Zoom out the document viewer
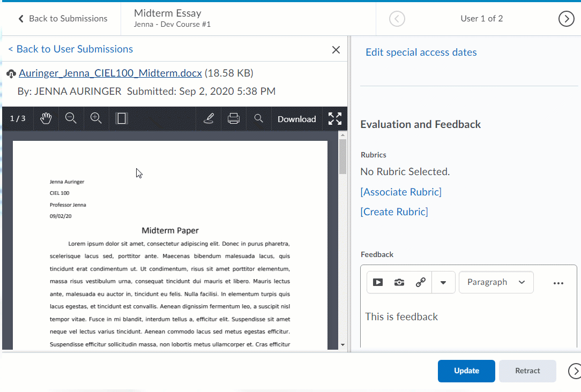The image size is (581, 392). pos(71,118)
